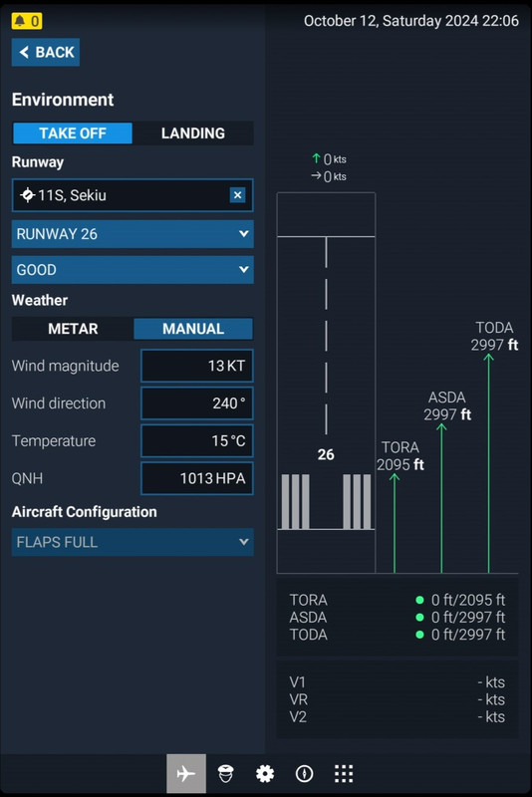Open the pilot cap icon page
This screenshot has width=532, height=797.
[225, 774]
